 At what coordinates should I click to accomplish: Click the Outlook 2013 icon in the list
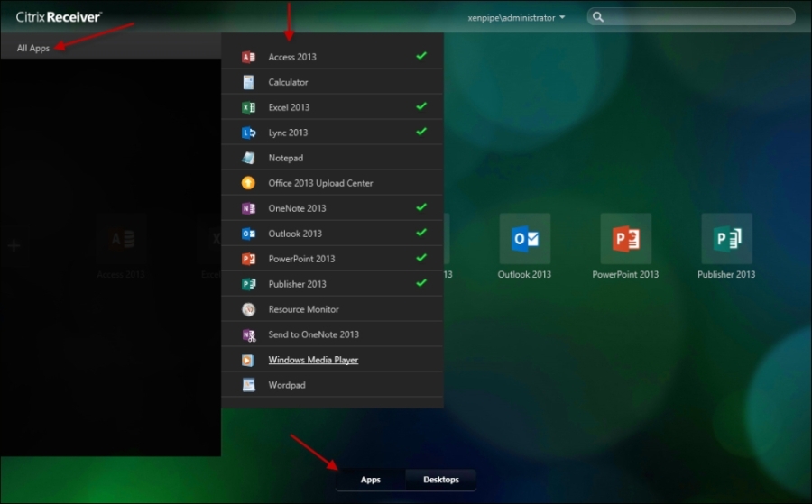(x=249, y=234)
